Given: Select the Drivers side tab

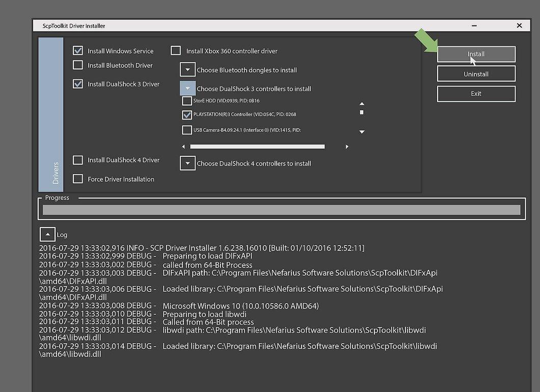Looking at the screenshot, I should [x=51, y=115].
